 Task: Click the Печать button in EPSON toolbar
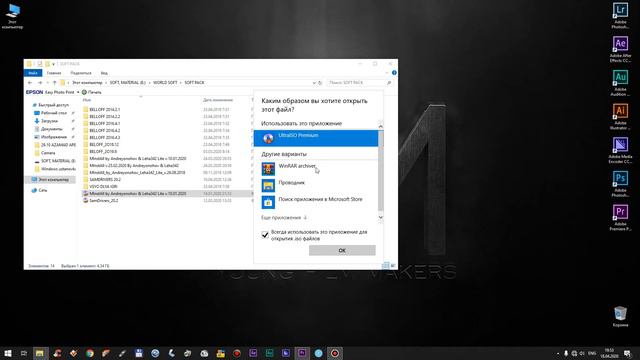92,92
